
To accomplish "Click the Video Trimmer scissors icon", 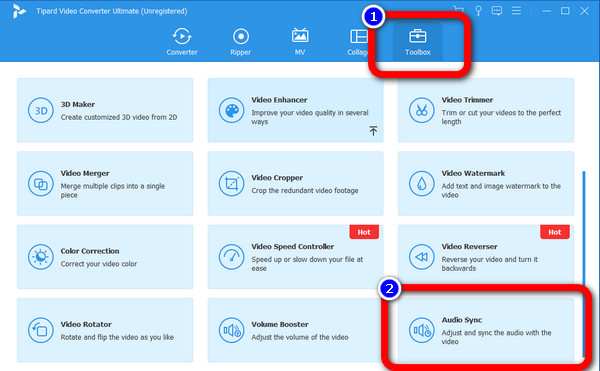I will point(421,111).
